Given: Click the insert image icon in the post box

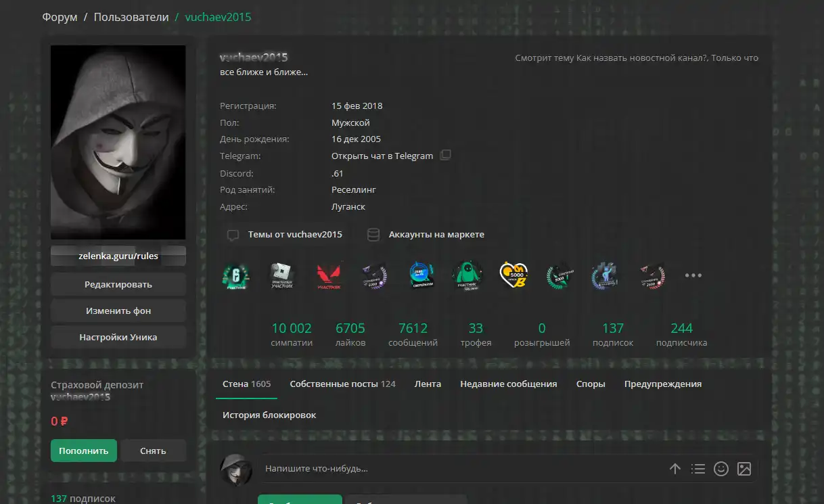Looking at the screenshot, I should pos(744,469).
